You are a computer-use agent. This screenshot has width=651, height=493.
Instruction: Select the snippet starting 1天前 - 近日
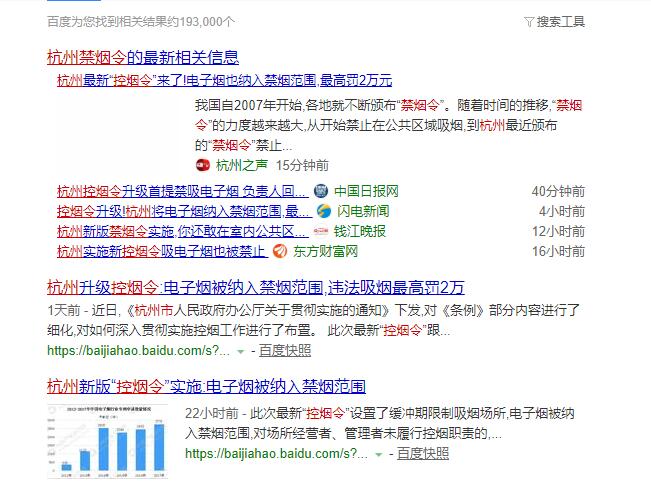[313, 320]
